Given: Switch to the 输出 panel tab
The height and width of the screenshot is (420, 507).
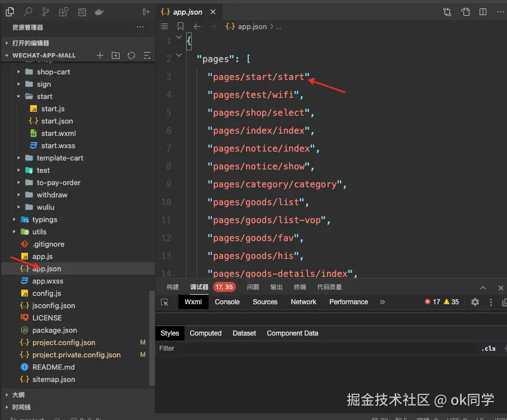Looking at the screenshot, I should (x=277, y=287).
